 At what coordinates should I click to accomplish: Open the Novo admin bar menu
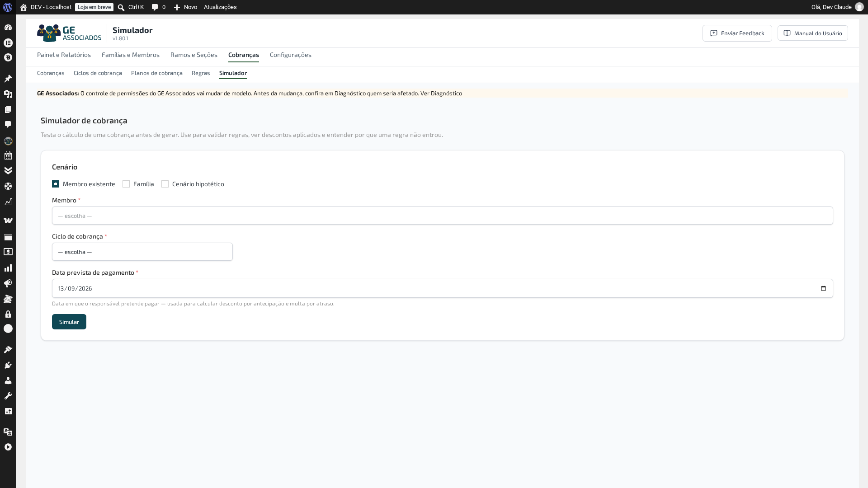(185, 7)
